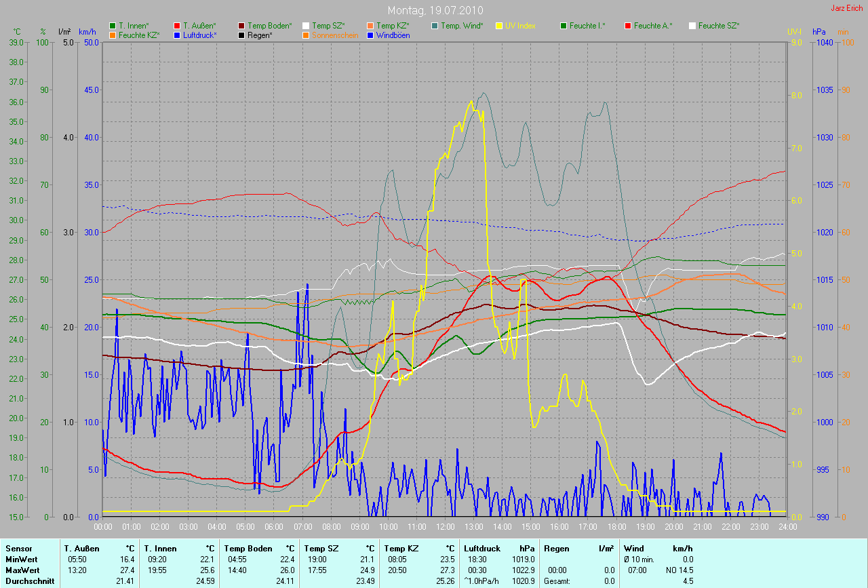Viewport: 868px width, 588px height.
Task: Click the T. Innen average value 24.59
Action: 205,582
